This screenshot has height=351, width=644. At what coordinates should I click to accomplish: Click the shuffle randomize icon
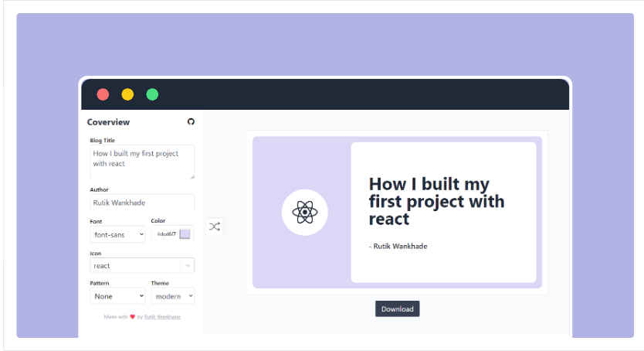(x=215, y=227)
